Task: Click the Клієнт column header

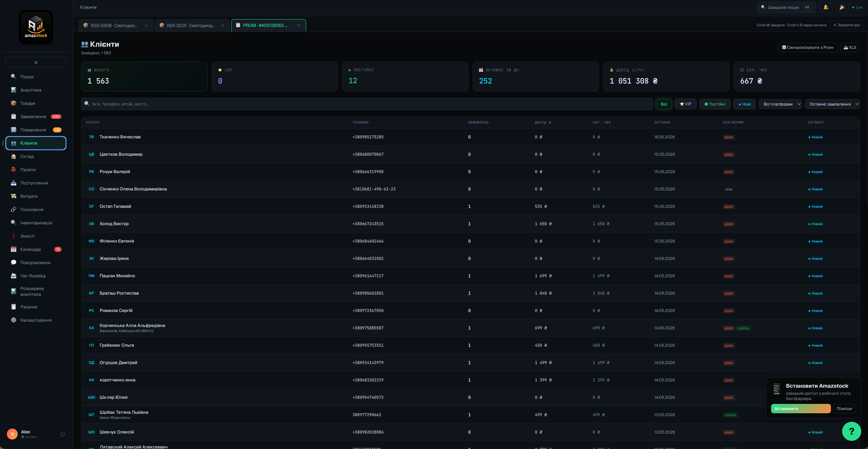Action: tap(93, 122)
